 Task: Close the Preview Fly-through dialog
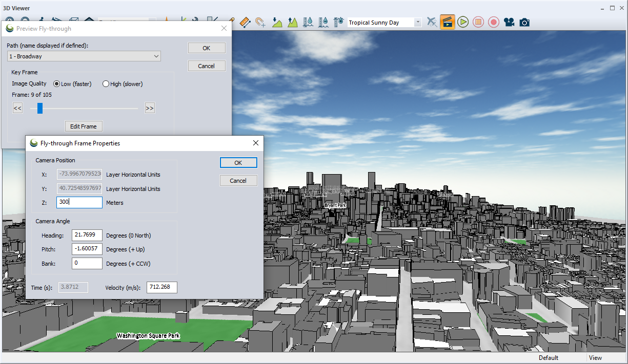[224, 29]
